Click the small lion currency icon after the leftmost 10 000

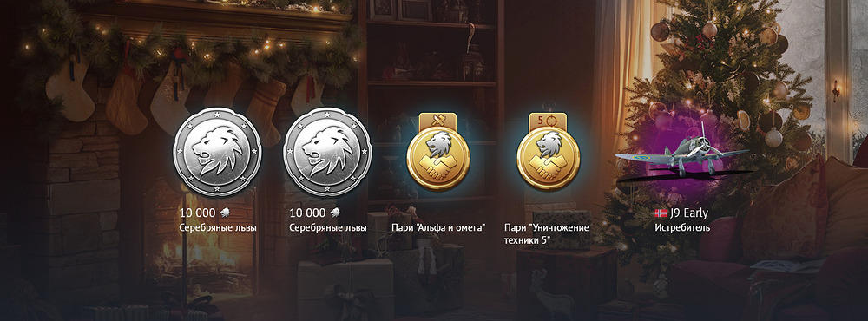[x=224, y=213]
